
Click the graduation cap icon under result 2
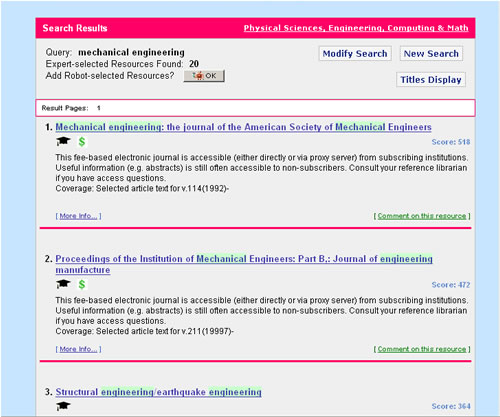(x=63, y=284)
